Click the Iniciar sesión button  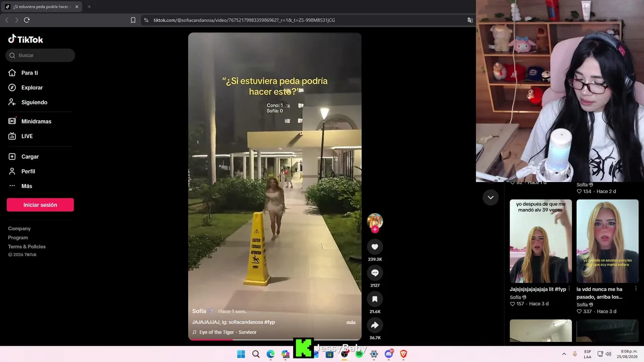[x=40, y=205]
